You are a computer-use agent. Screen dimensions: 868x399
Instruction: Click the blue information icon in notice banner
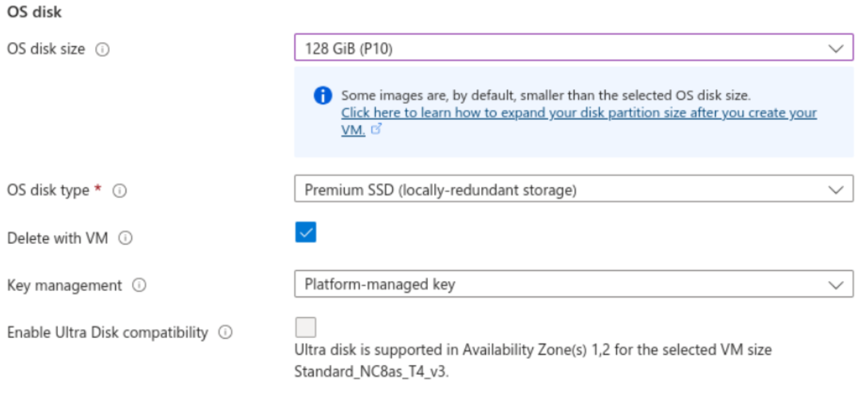pos(322,96)
